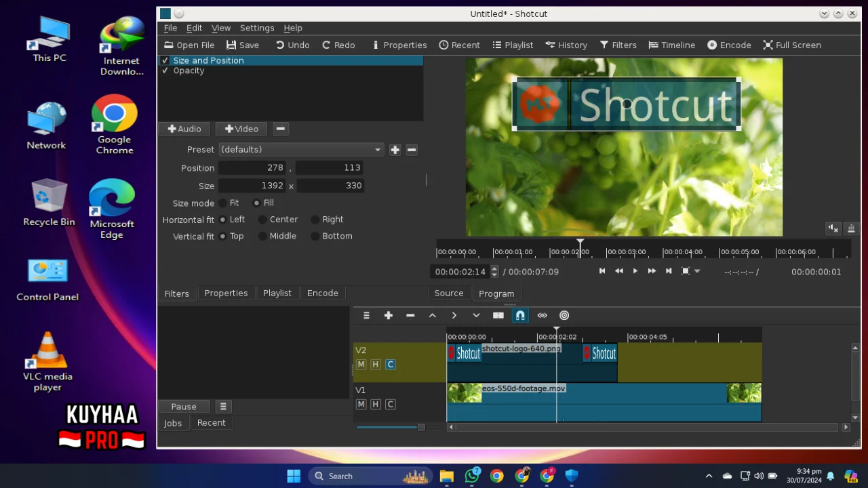868x488 pixels.
Task: Open the Edit menu
Action: pos(194,28)
